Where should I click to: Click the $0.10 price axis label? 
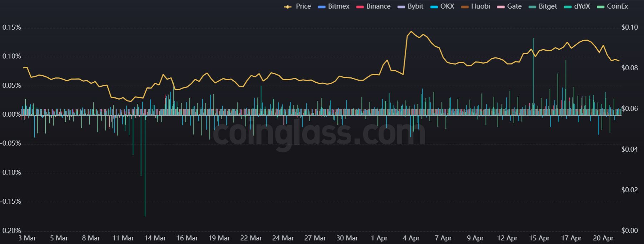pyautogui.click(x=629, y=27)
